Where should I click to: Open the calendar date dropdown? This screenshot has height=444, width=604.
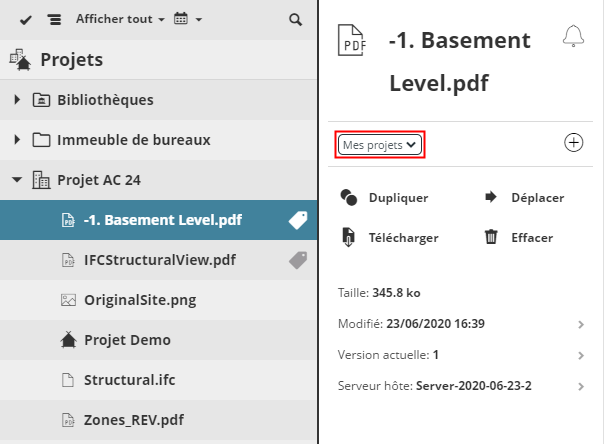[187, 19]
